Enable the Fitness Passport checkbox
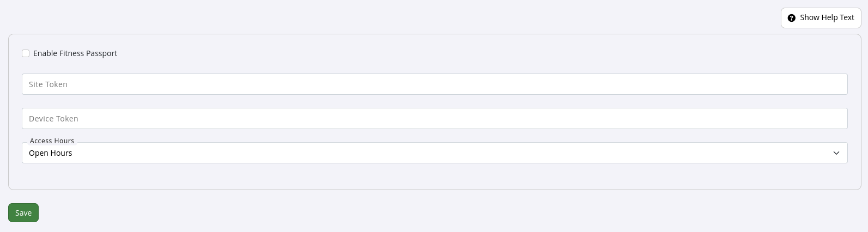The height and width of the screenshot is (232, 868). [26, 53]
